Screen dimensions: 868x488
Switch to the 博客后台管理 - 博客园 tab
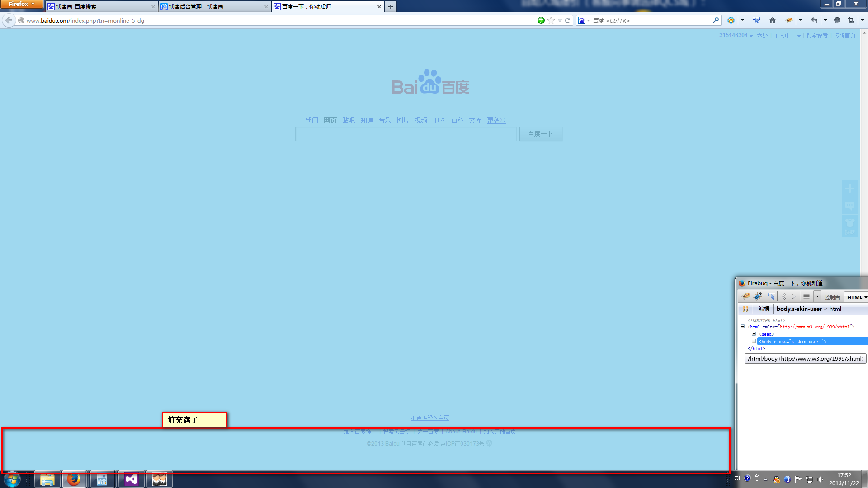215,6
